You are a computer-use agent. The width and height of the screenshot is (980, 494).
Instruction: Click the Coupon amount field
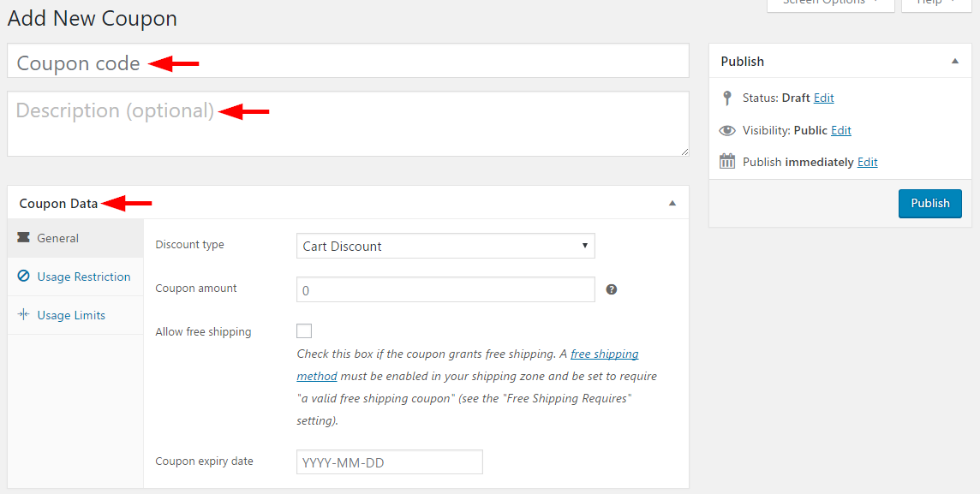pyautogui.click(x=445, y=289)
